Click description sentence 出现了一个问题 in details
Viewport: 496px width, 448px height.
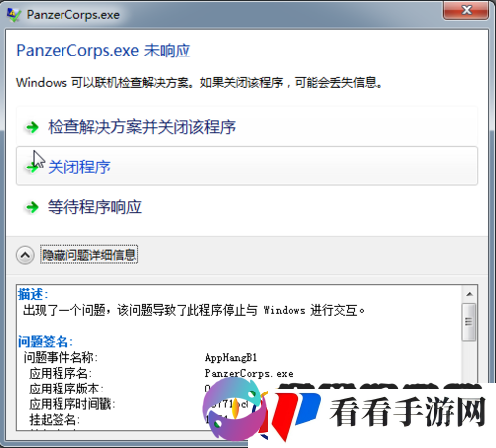[x=194, y=310]
